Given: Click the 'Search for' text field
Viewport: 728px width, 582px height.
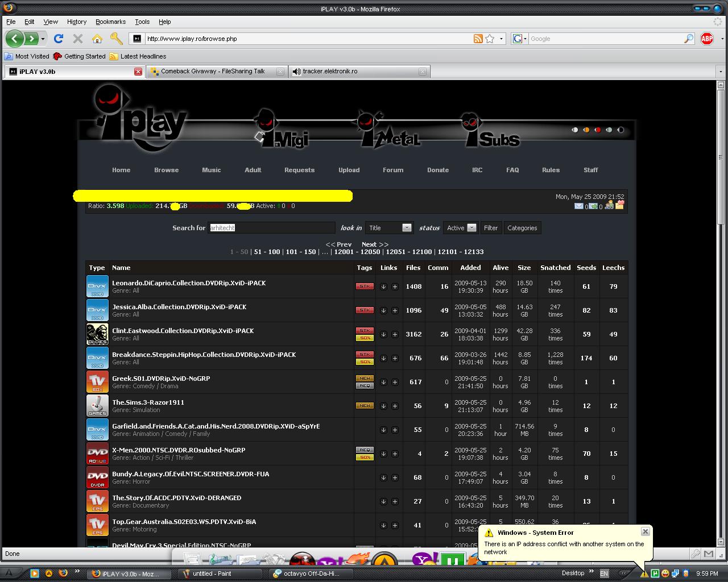Looking at the screenshot, I should (271, 228).
